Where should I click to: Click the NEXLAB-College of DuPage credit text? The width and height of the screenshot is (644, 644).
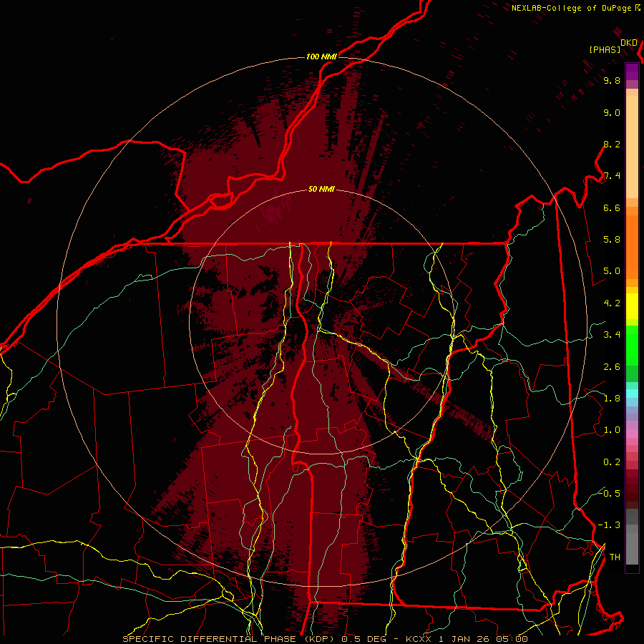point(572,8)
